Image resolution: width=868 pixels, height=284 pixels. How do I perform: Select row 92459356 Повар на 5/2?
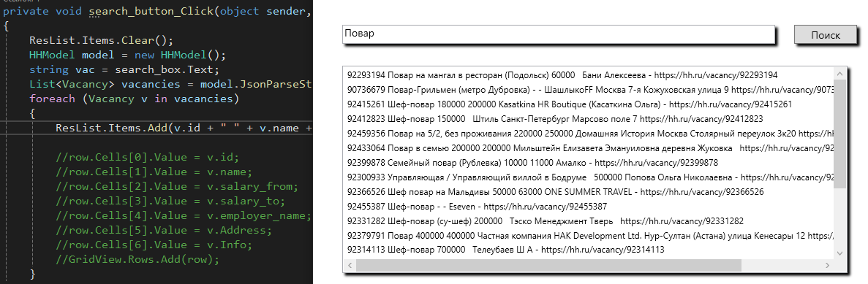589,133
